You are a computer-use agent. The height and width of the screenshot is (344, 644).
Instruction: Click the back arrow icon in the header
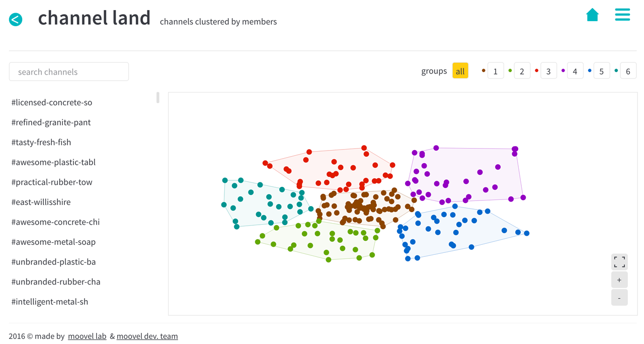[16, 19]
